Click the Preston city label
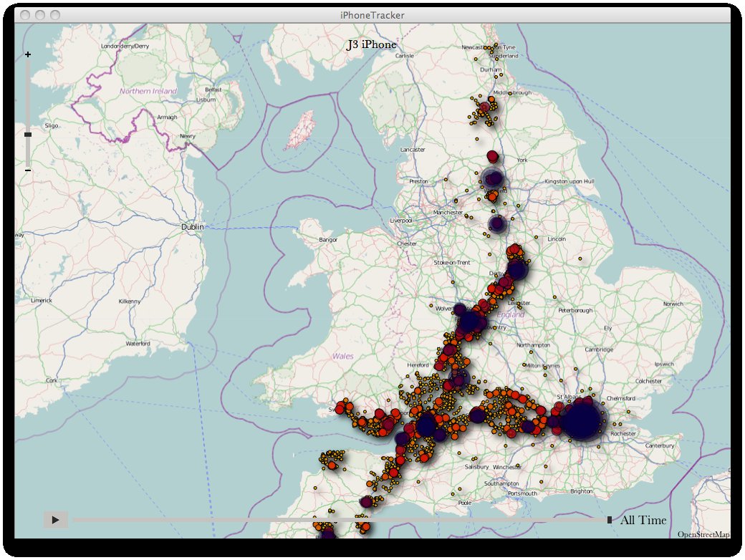This screenshot has height=560, width=745. 418,181
